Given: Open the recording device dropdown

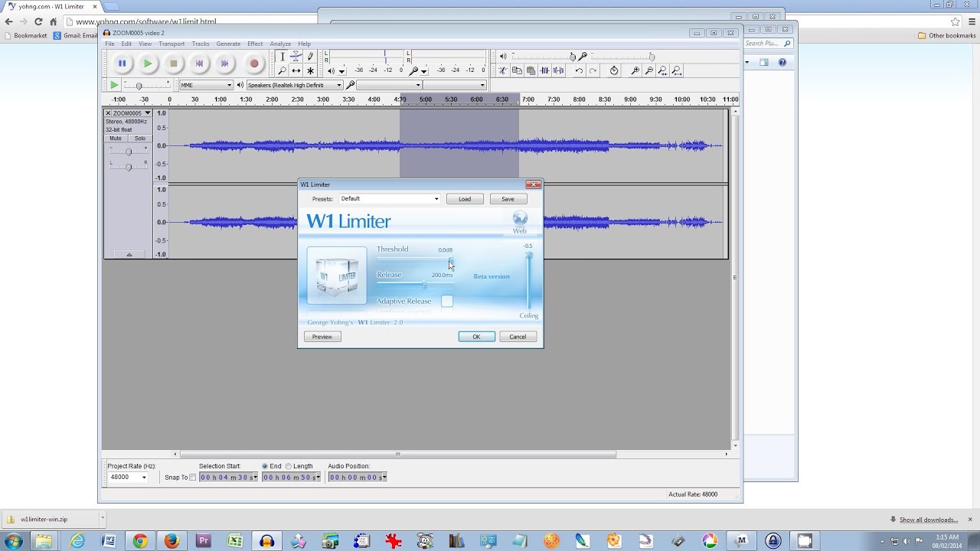Looking at the screenshot, I should (389, 85).
